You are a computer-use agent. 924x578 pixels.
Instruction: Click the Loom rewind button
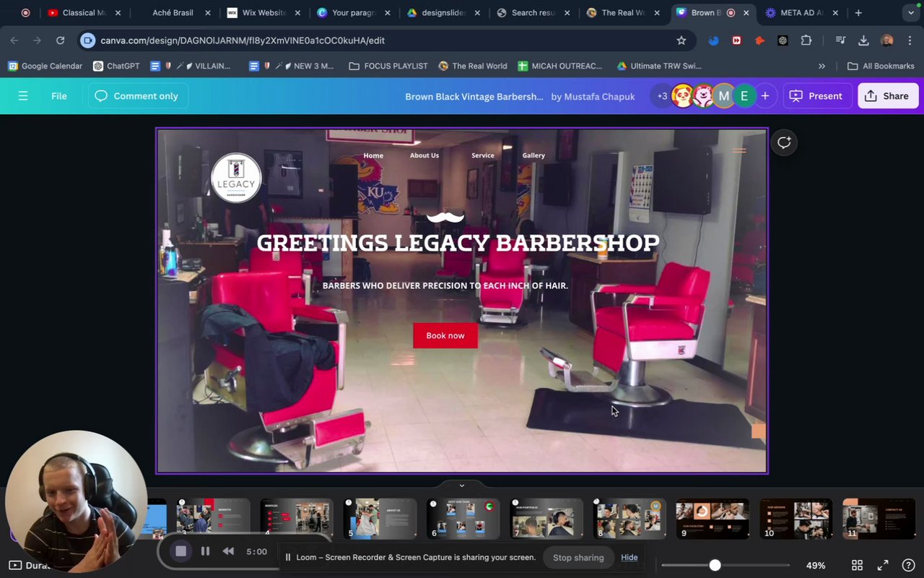228,551
